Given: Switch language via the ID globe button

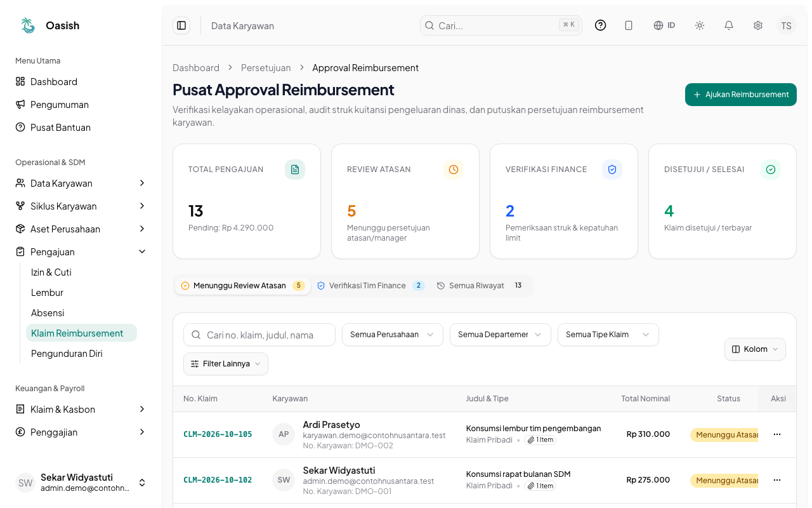Looking at the screenshot, I should (664, 25).
